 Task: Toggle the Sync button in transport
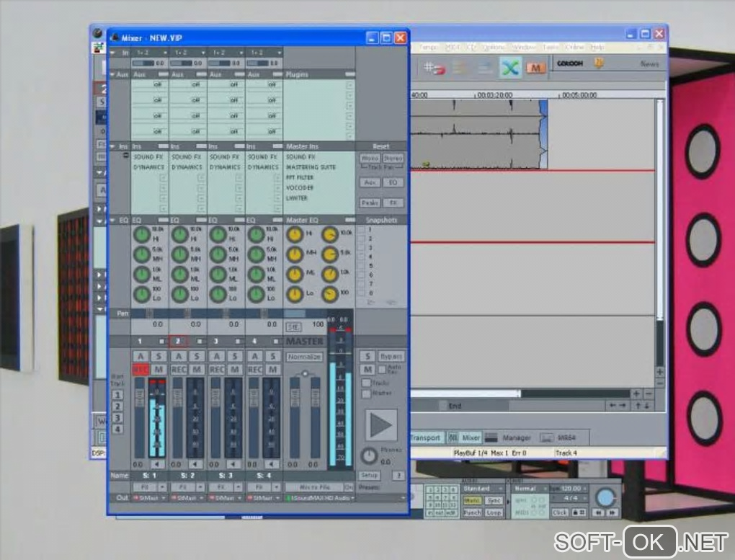pos(494,500)
